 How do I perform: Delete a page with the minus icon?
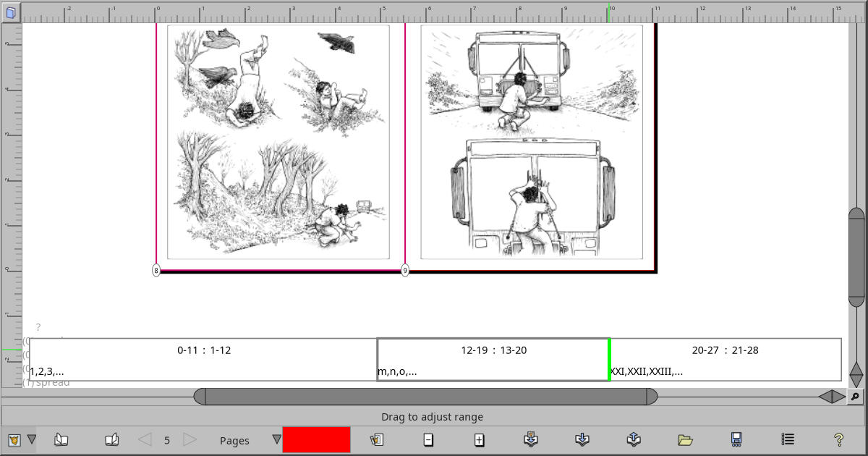click(x=429, y=439)
